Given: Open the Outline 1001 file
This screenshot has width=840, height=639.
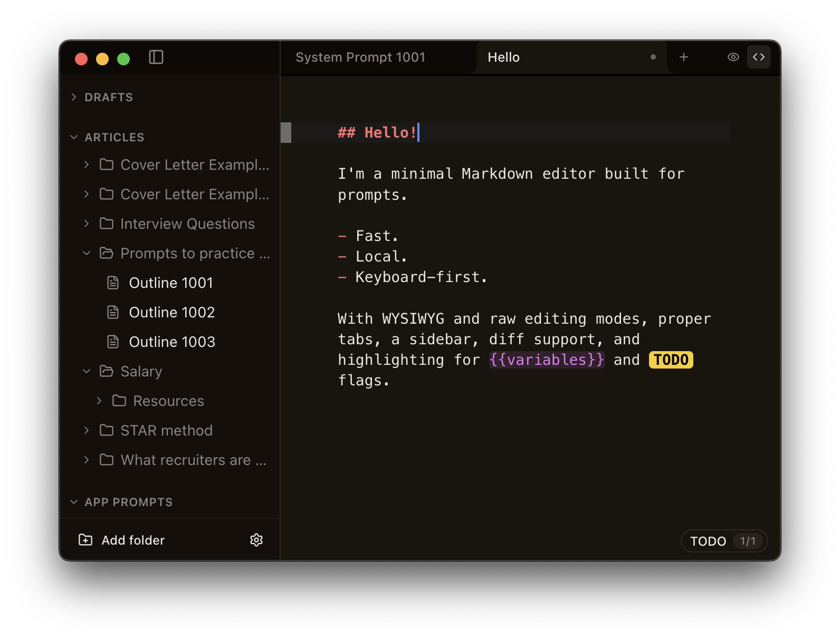Looking at the screenshot, I should [x=171, y=283].
